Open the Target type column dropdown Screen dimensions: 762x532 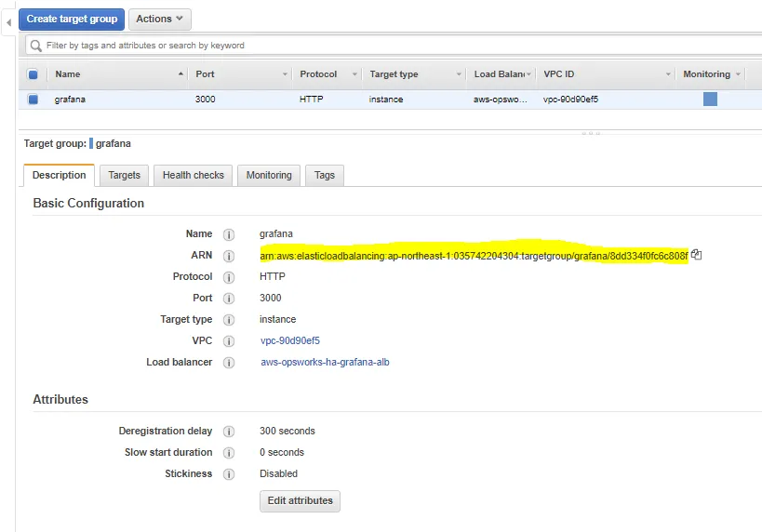pos(459,74)
